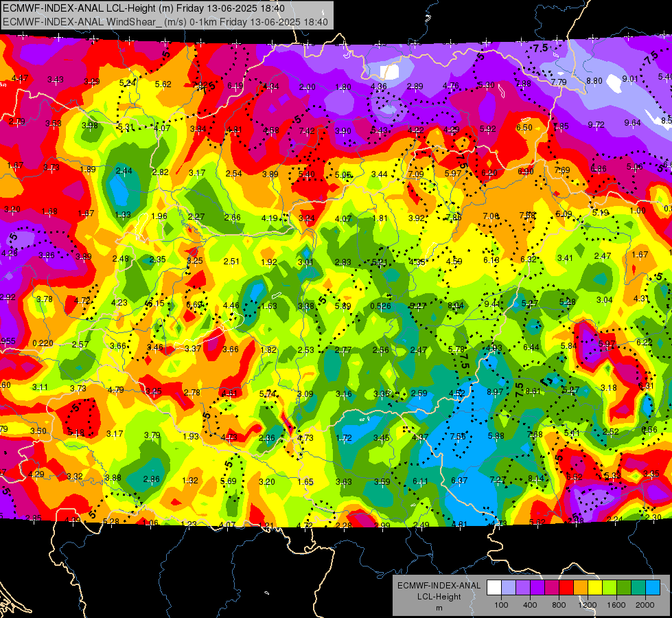672x618 pixels.
Task: Click the shear value 1.00
Action: click(637, 211)
